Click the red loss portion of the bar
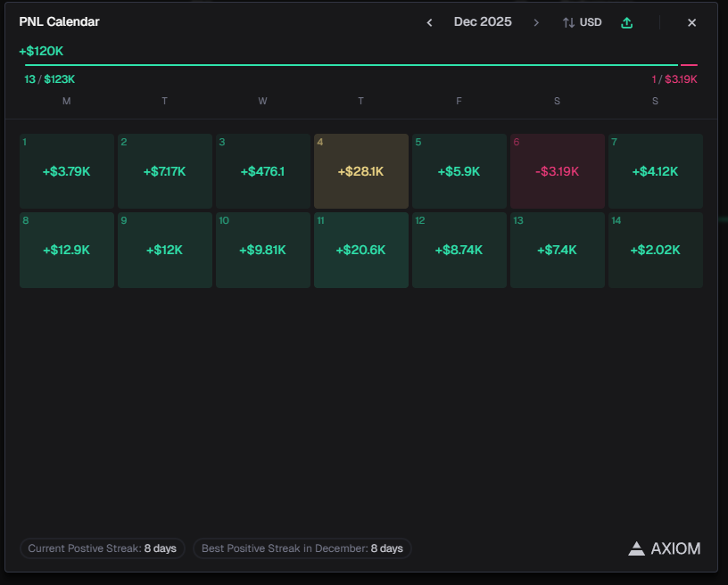The image size is (728, 585). [689, 65]
